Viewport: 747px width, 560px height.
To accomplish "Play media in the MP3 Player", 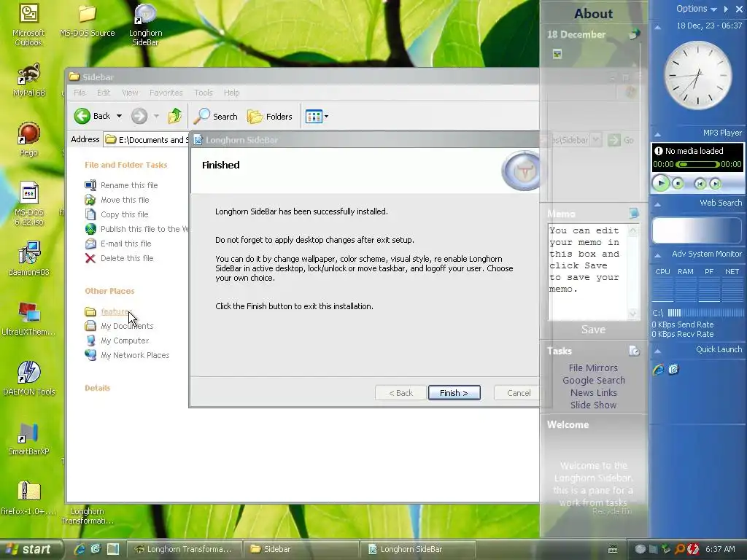I will coord(661,183).
